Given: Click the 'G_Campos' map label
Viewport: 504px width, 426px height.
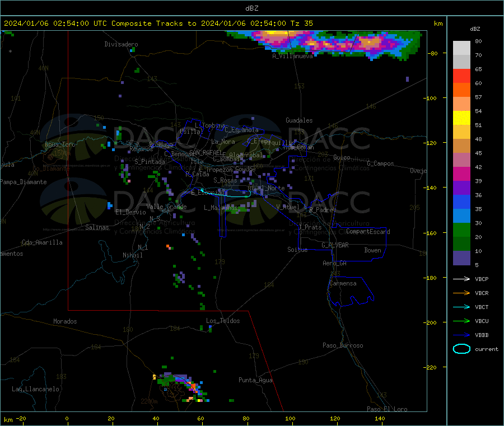Looking at the screenshot, I should (x=380, y=163).
